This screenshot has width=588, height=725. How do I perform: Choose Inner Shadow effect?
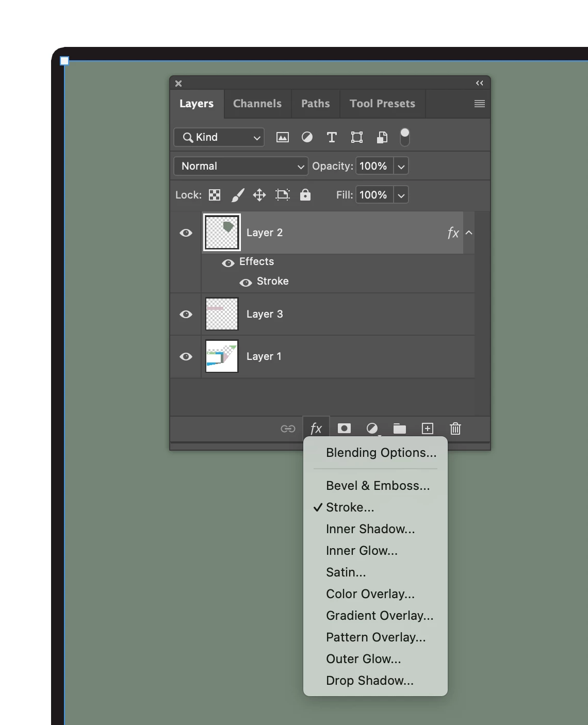375,529
